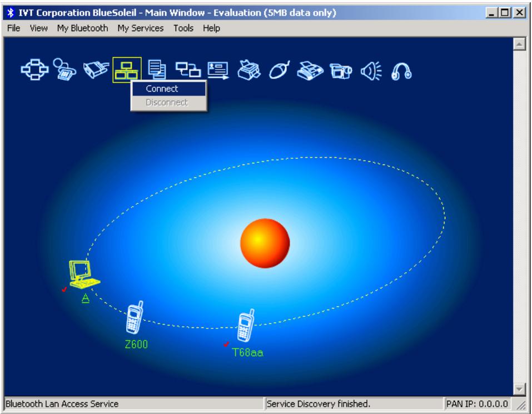
Task: Select the Basic Imaging camera icon
Action: click(x=341, y=71)
